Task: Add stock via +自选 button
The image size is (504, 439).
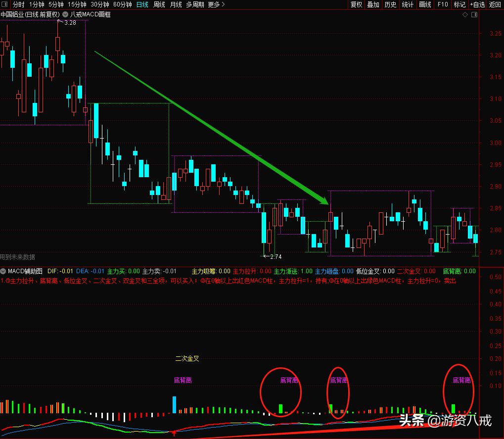Action: pos(477,4)
